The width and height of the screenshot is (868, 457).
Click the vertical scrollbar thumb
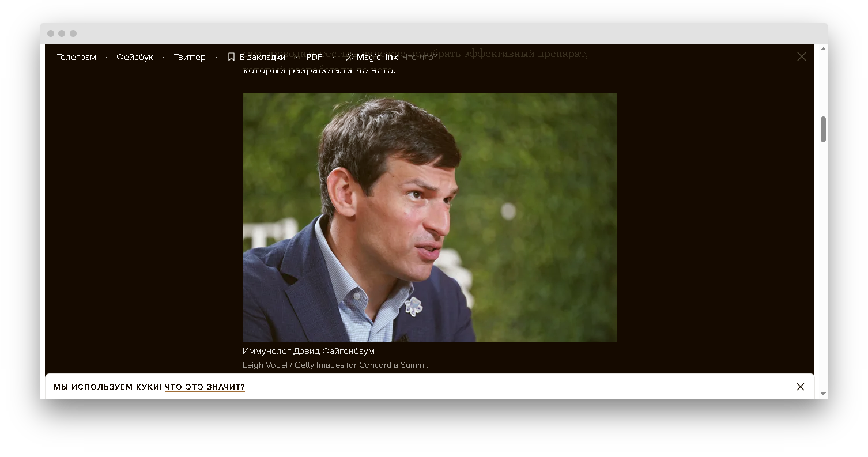pos(824,129)
